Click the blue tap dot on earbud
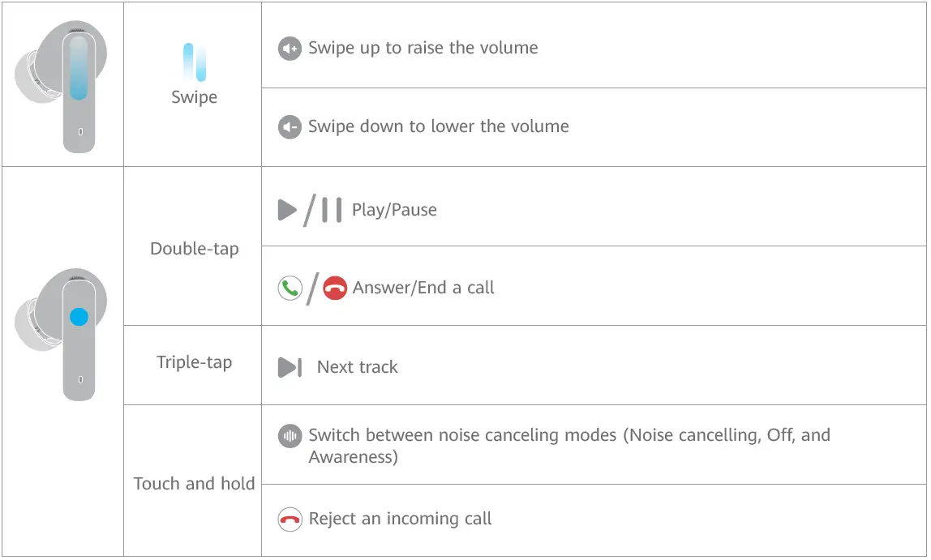This screenshot has height=560, width=931. pos(79,317)
